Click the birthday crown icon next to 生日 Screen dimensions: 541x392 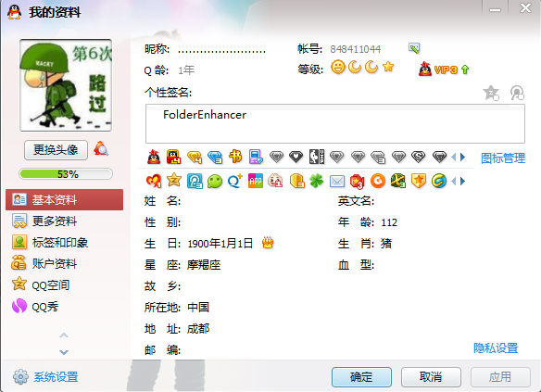coord(268,243)
